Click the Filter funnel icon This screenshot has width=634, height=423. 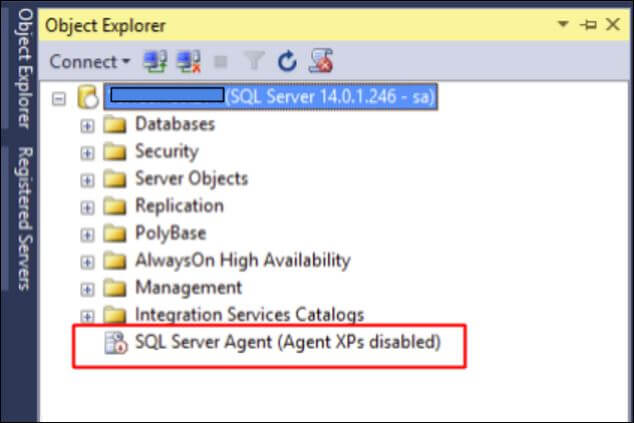pyautogui.click(x=254, y=61)
